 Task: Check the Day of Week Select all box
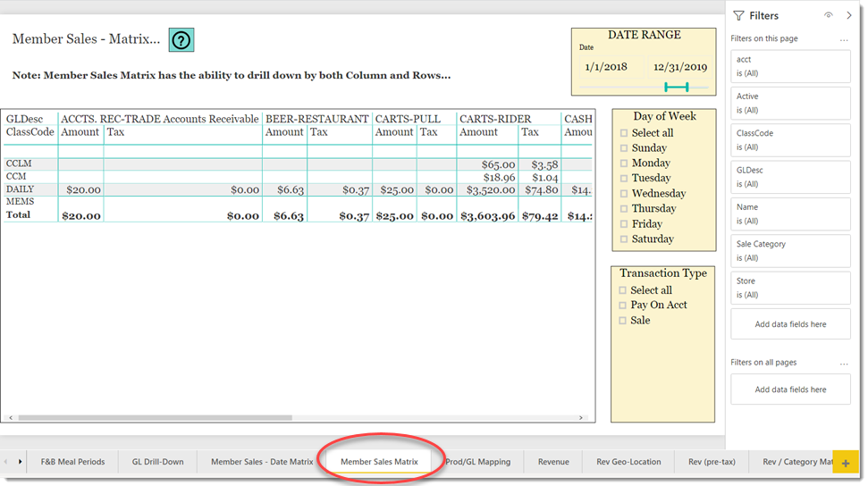click(x=624, y=133)
